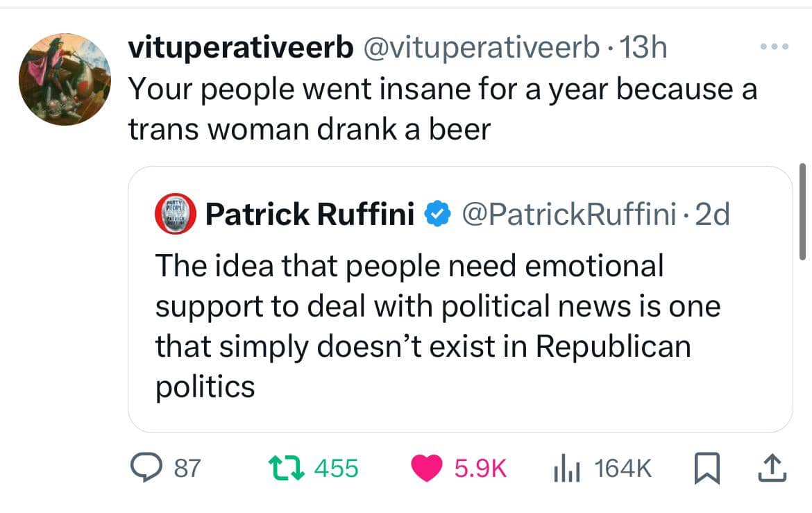812x513 pixels.
Task: Click the scrollbar on the right edge
Action: (x=801, y=211)
